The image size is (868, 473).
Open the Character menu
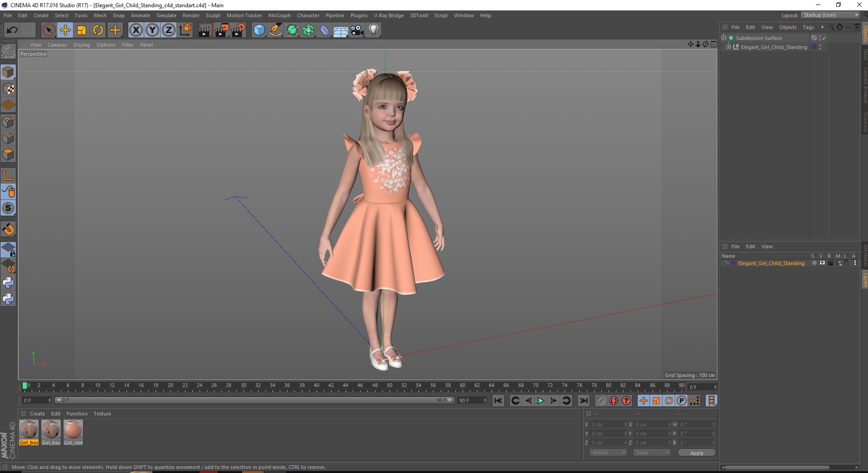308,15
